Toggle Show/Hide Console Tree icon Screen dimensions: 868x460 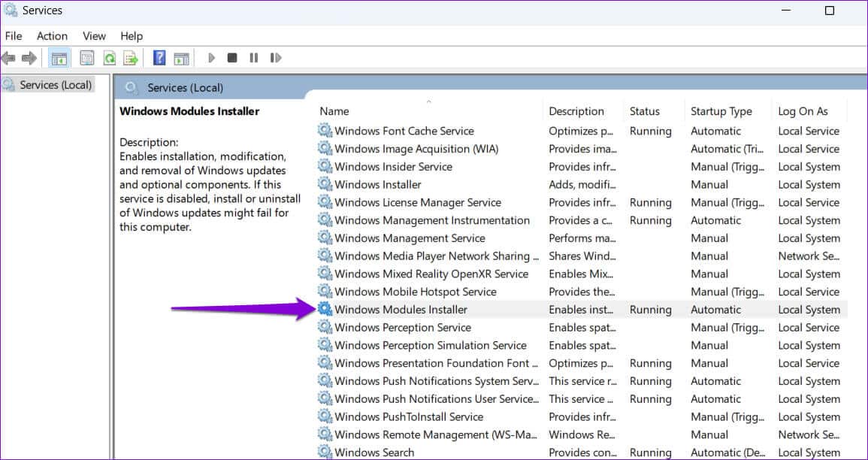click(59, 58)
